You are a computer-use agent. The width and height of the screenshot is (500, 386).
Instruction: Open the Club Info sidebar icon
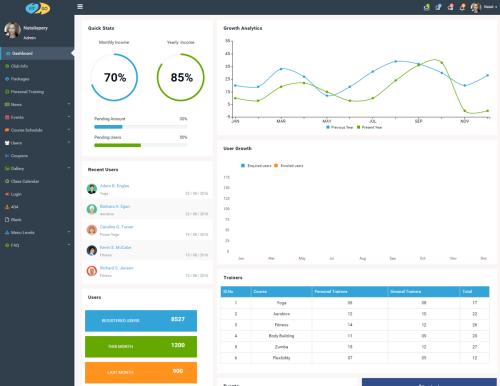pyautogui.click(x=7, y=66)
